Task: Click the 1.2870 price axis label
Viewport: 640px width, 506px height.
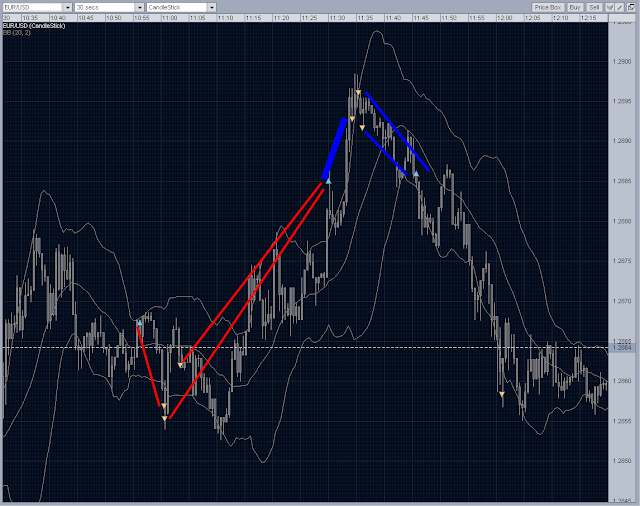Action: point(622,301)
